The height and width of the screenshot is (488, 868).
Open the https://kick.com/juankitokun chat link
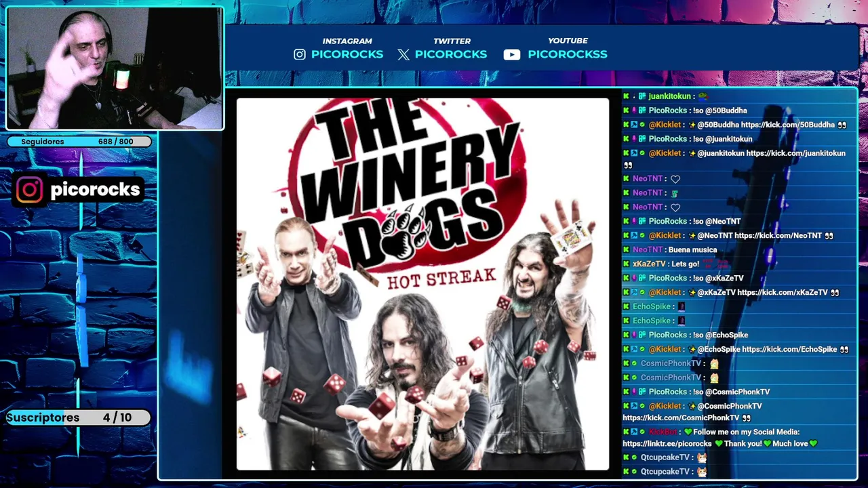coord(796,153)
